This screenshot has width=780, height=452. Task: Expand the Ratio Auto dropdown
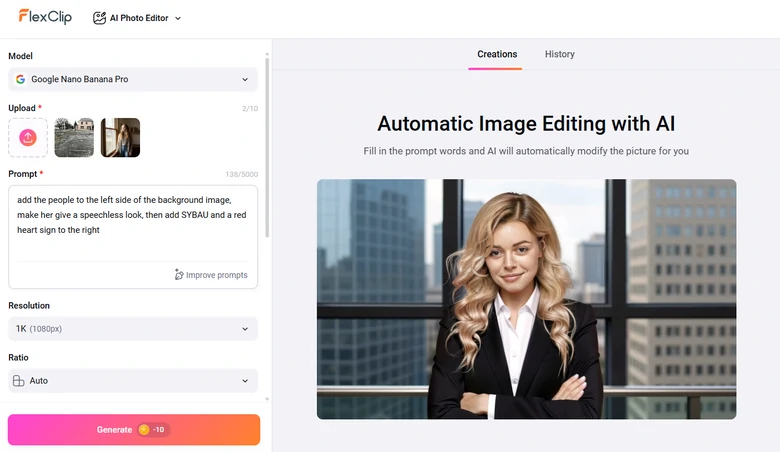coord(245,381)
